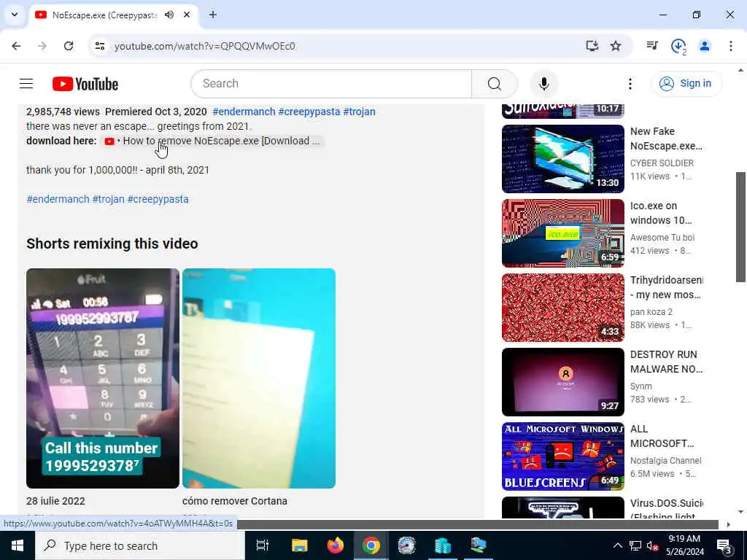Open DESTROY RUN MALWARE video thumbnail
Image resolution: width=747 pixels, height=560 pixels.
[562, 382]
